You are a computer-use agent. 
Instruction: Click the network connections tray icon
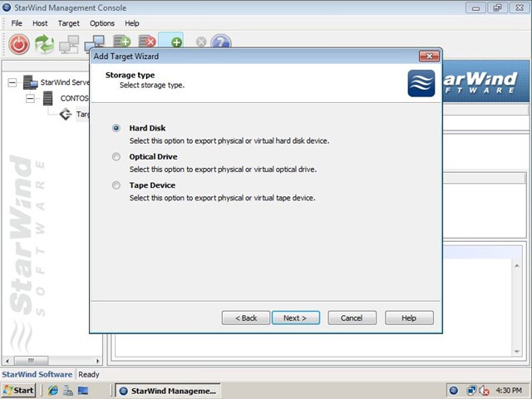471,391
